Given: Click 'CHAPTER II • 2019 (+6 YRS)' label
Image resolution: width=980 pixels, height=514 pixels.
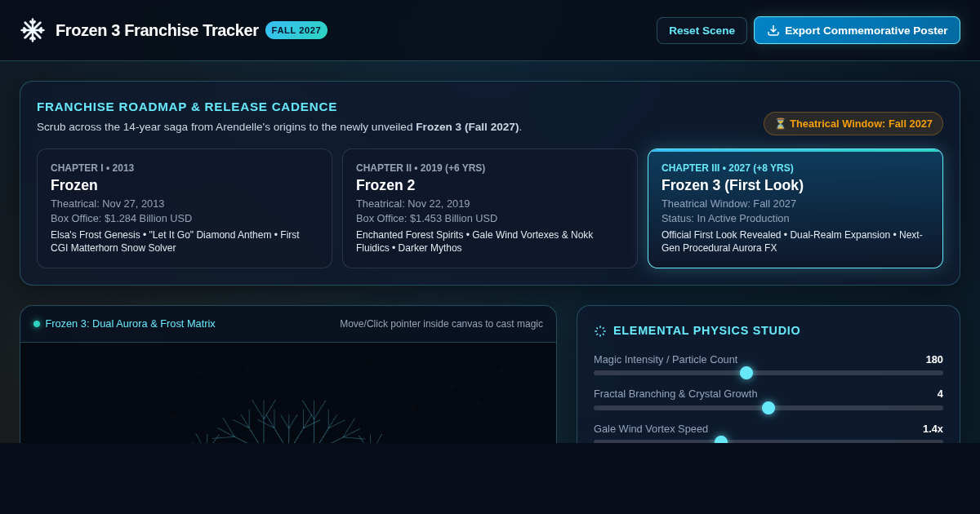Looking at the screenshot, I should [x=421, y=168].
